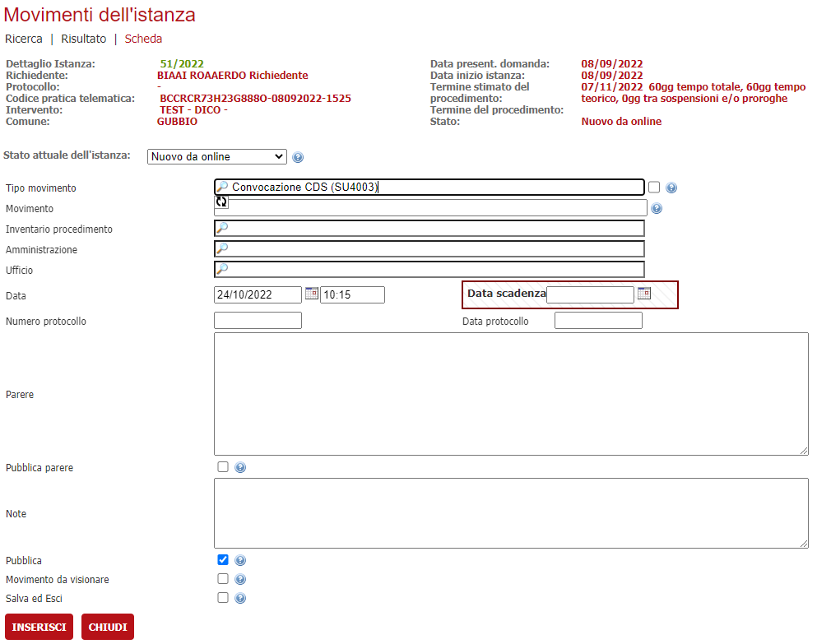This screenshot has height=644, width=817.
Task: Click help icon beside Pubblica parere checkbox
Action: click(x=240, y=468)
